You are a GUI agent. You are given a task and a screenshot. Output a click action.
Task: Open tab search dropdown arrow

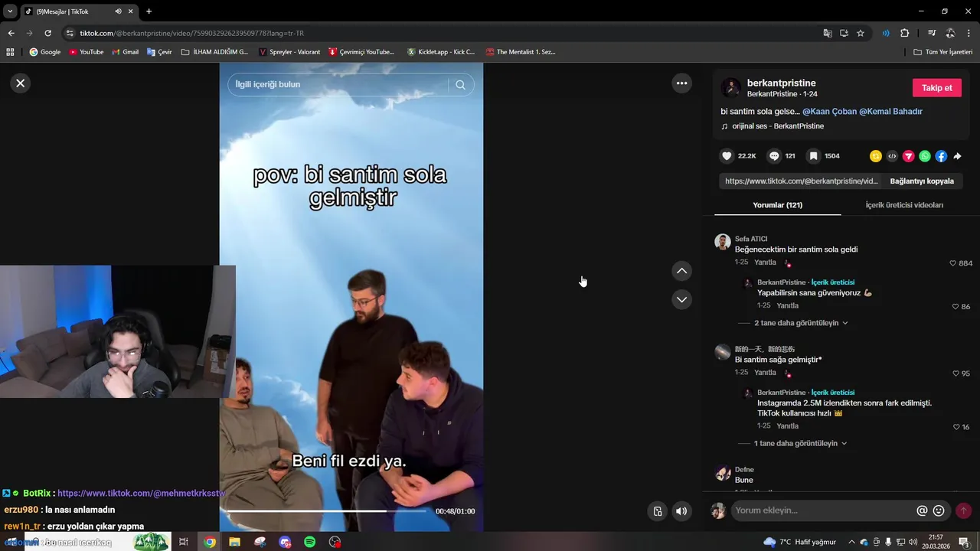(10, 11)
